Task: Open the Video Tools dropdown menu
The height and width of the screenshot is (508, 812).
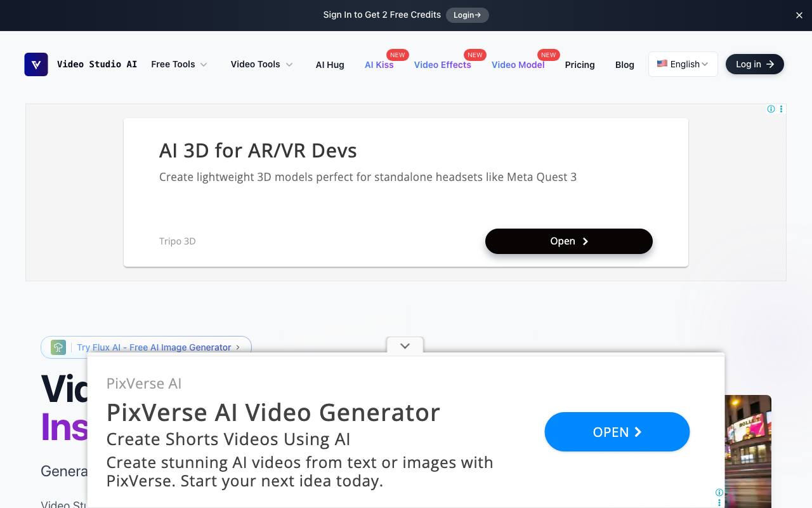Action: point(261,64)
